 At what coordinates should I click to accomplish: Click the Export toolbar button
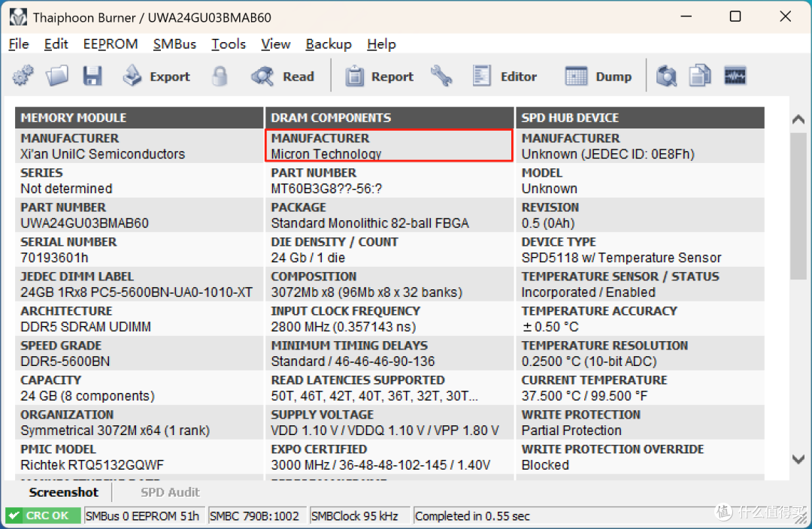point(157,77)
